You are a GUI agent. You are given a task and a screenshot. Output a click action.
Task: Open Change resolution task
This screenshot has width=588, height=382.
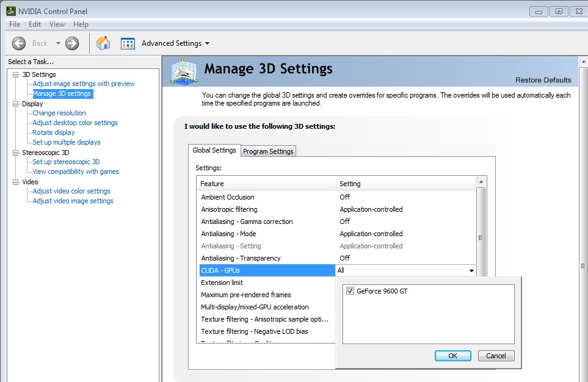pyautogui.click(x=59, y=113)
